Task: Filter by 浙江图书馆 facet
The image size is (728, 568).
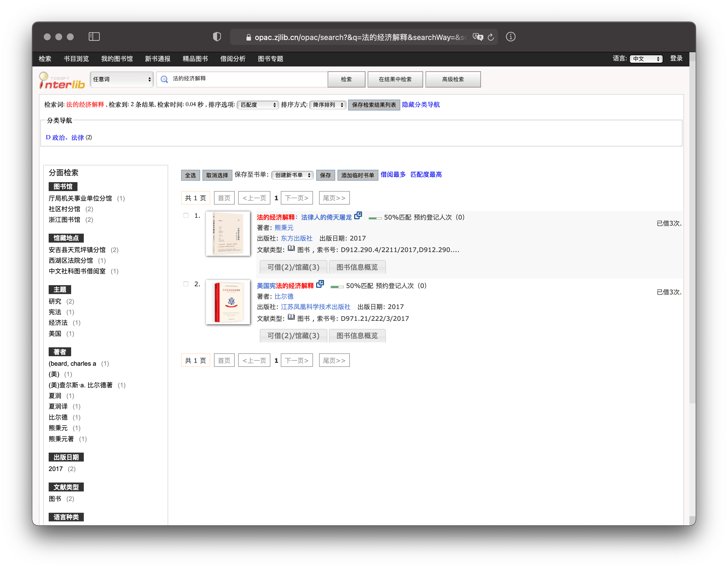Action: 64,220
